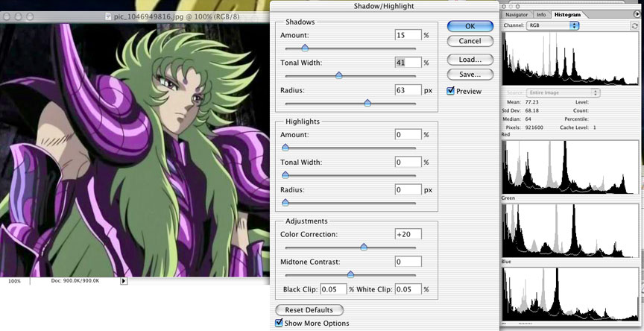Open the Channel RGB dropdown
644x331 pixels.
[x=552, y=25]
